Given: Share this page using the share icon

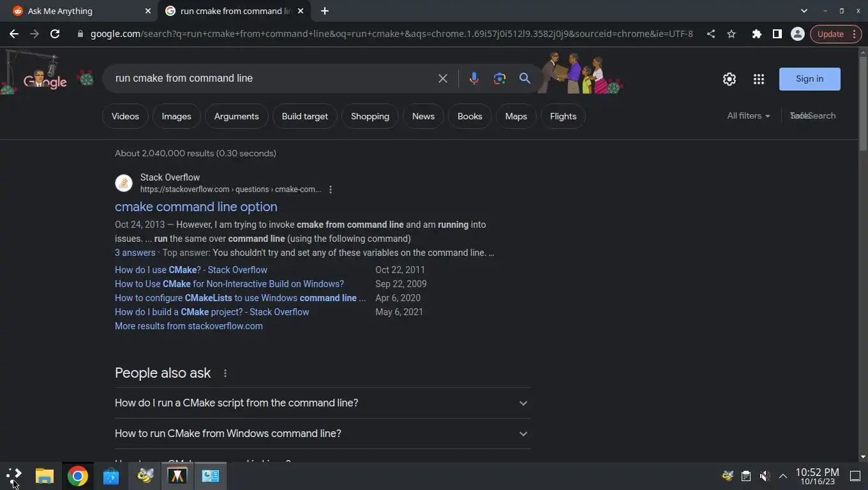Looking at the screenshot, I should pos(711,34).
